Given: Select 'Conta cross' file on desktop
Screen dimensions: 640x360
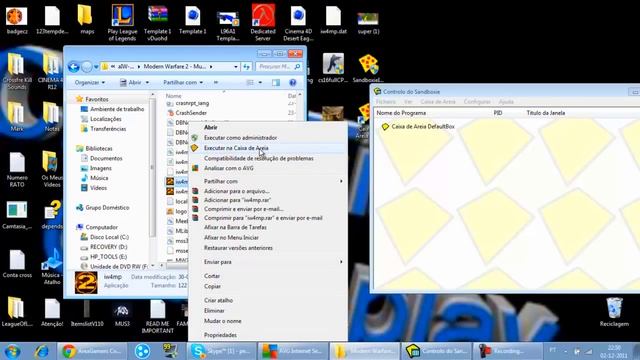Looking at the screenshot, I should pos(17,264).
